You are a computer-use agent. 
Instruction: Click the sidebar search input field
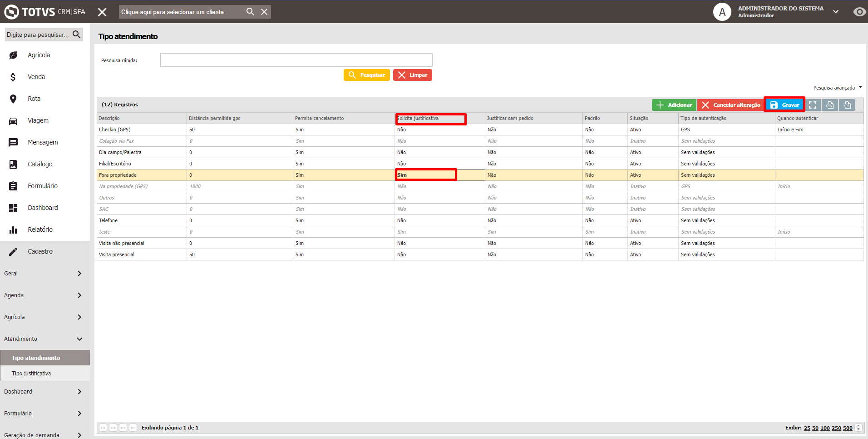pyautogui.click(x=38, y=35)
